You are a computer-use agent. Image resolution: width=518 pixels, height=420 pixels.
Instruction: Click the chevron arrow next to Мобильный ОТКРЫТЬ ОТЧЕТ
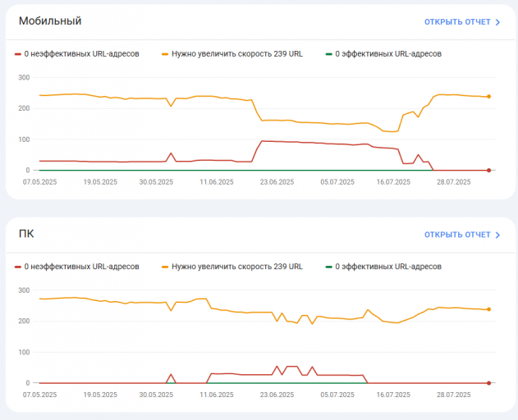tap(497, 22)
